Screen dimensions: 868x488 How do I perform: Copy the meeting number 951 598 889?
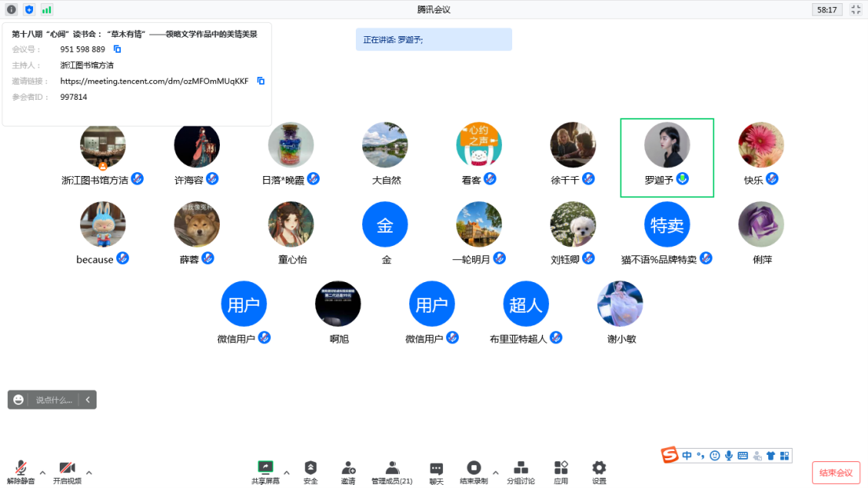[x=117, y=50]
